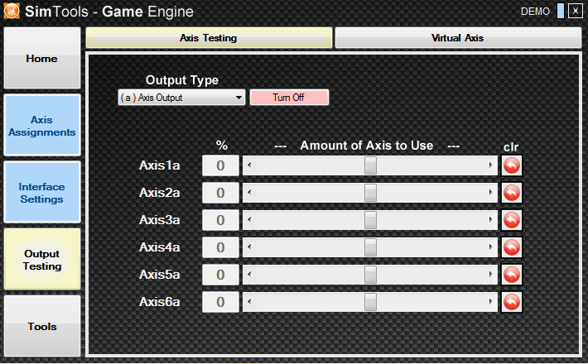Click the red clear icon for Axis1a
This screenshot has width=588, height=364.
coord(512,165)
